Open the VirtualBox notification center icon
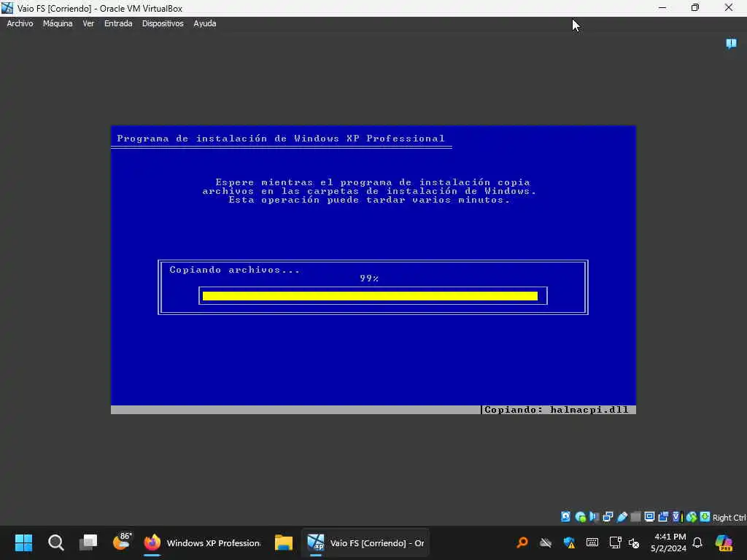 pyautogui.click(x=731, y=44)
